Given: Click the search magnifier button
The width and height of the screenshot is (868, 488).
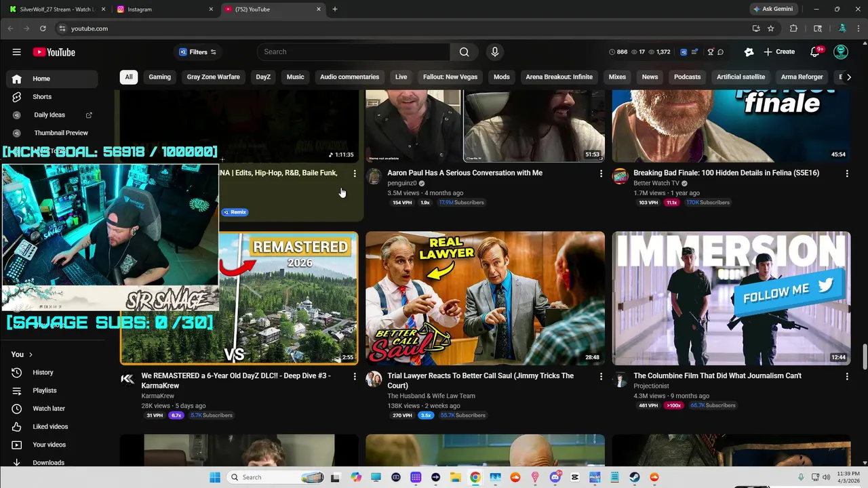Looking at the screenshot, I should 464,52.
